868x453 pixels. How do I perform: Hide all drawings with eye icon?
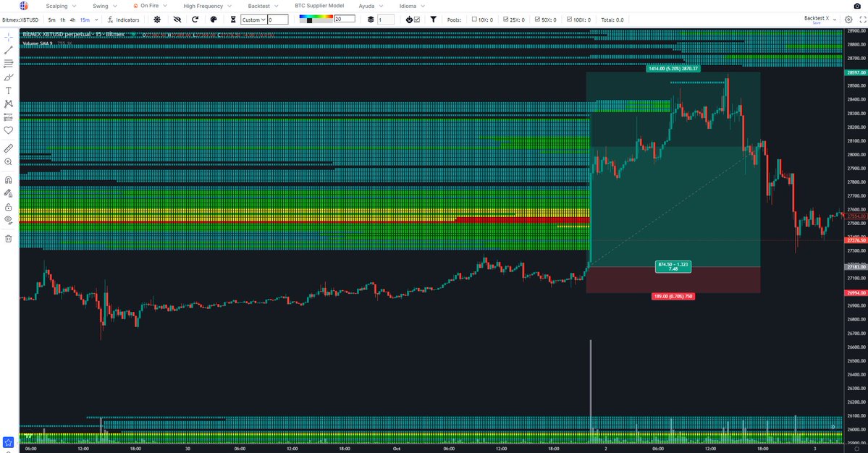coord(8,220)
